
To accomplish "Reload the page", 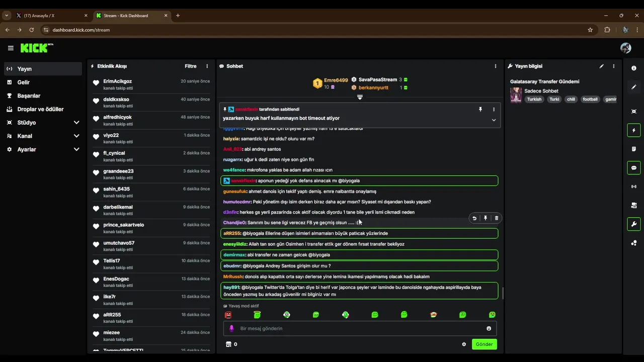I will click(x=31, y=30).
